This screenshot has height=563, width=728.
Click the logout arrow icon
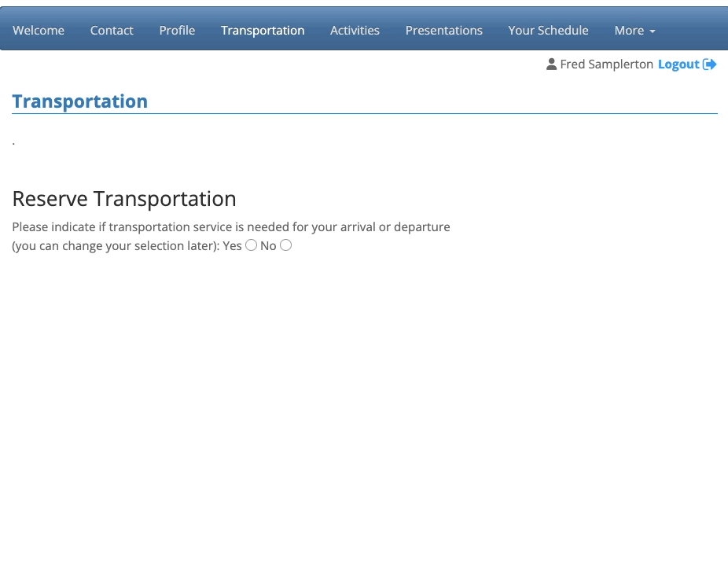click(709, 64)
